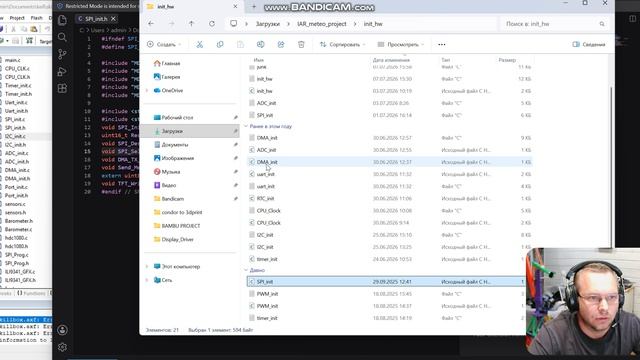Image resolution: width=640 pixels, height=360 pixels.
Task: Open a new File Explorer tab
Action: [254, 7]
